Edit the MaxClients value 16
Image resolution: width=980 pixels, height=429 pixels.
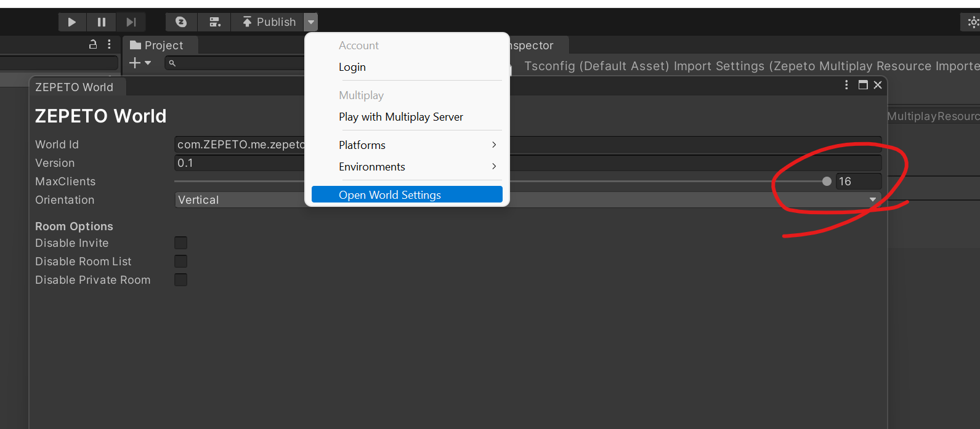[858, 182]
